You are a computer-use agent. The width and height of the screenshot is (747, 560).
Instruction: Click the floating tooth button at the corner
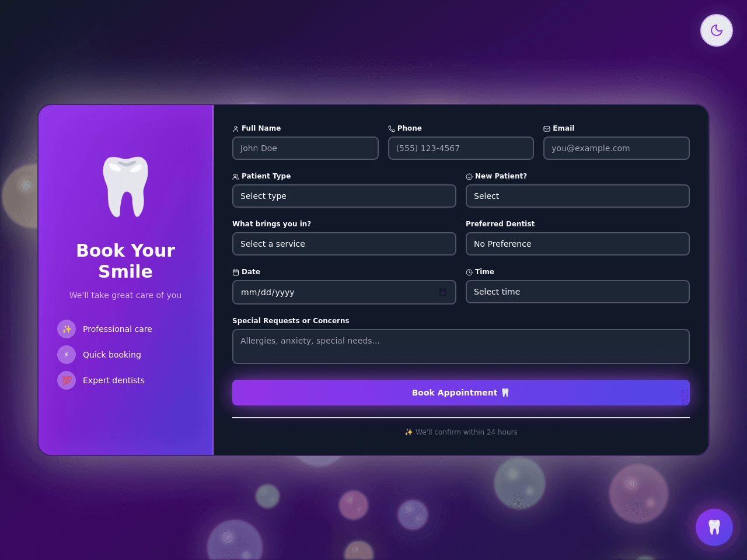[x=714, y=527]
